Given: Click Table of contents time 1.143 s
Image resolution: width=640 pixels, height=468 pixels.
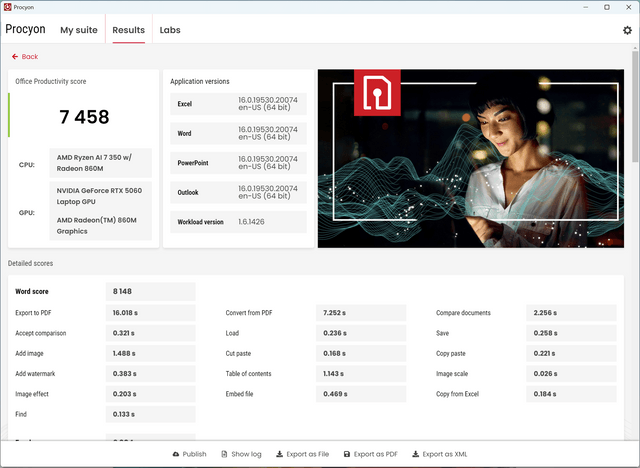Looking at the screenshot, I should [361, 374].
